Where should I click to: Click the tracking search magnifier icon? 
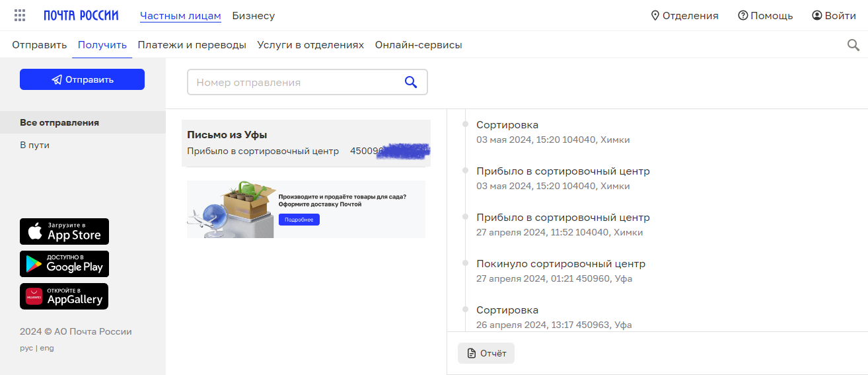click(411, 82)
